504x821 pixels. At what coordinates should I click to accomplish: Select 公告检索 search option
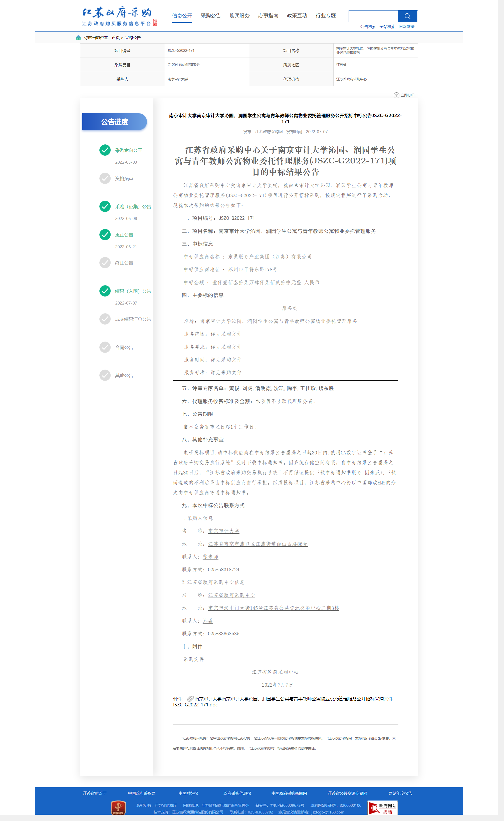pyautogui.click(x=368, y=27)
